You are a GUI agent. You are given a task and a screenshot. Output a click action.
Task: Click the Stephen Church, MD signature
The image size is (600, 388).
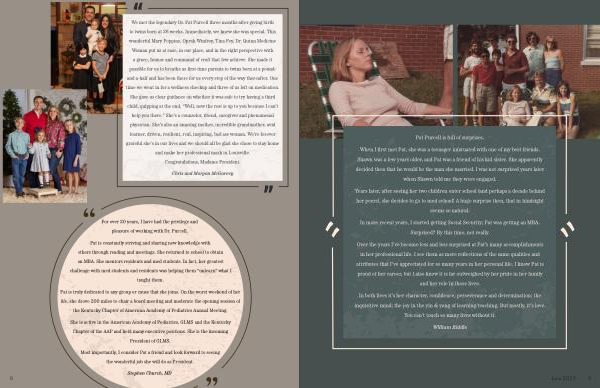coord(150,373)
